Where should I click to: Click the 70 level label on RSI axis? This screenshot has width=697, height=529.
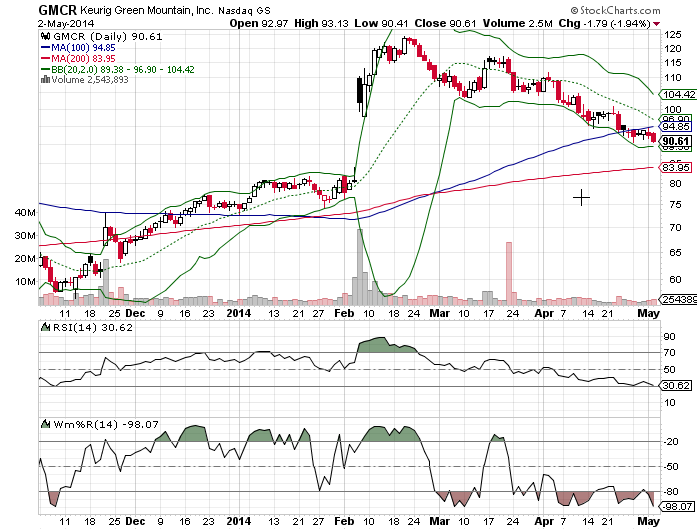tap(669, 353)
